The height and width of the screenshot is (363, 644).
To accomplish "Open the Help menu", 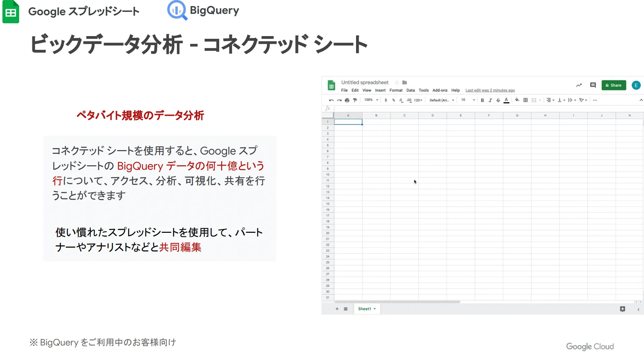I will click(x=456, y=90).
